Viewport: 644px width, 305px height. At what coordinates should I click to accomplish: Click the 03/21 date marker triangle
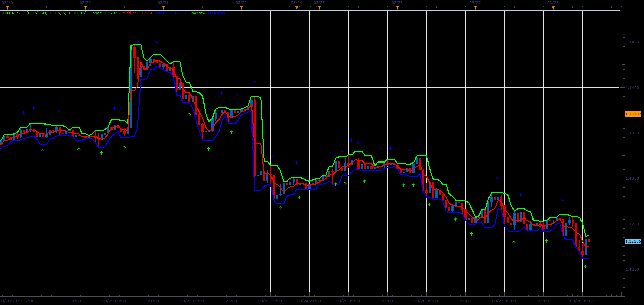point(163,8)
